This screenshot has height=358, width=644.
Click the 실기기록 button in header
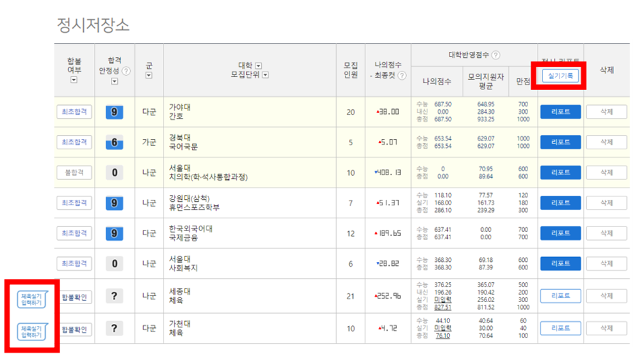coord(560,76)
